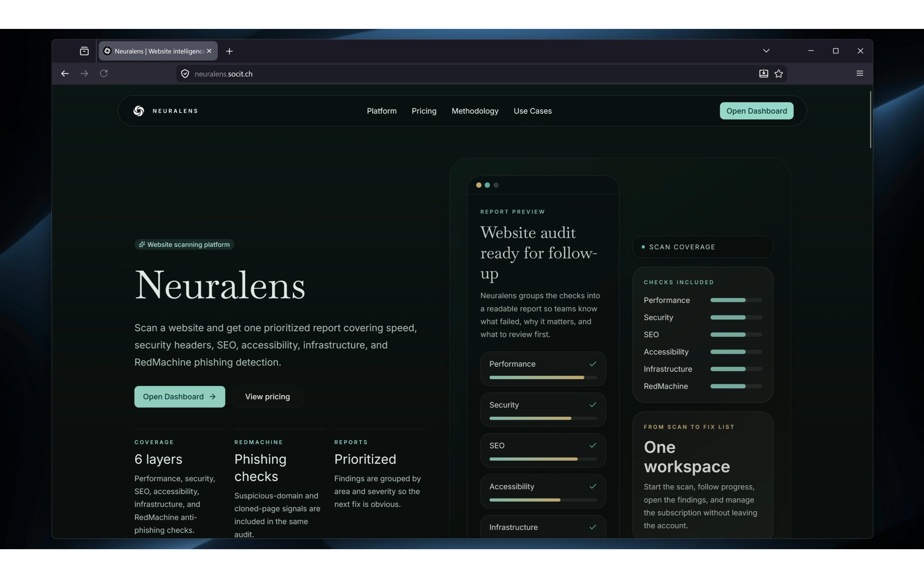Click Open Dashboard in the top navbar
The width and height of the screenshot is (924, 577).
coord(756,111)
